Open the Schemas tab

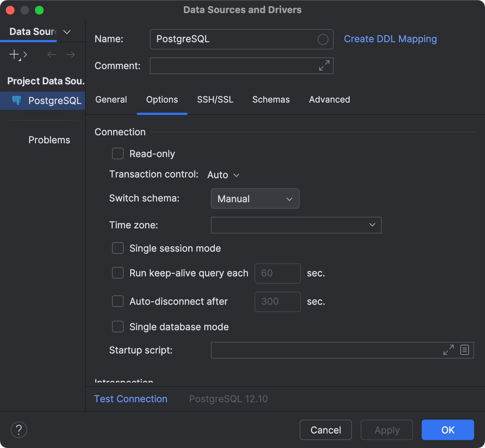(271, 99)
